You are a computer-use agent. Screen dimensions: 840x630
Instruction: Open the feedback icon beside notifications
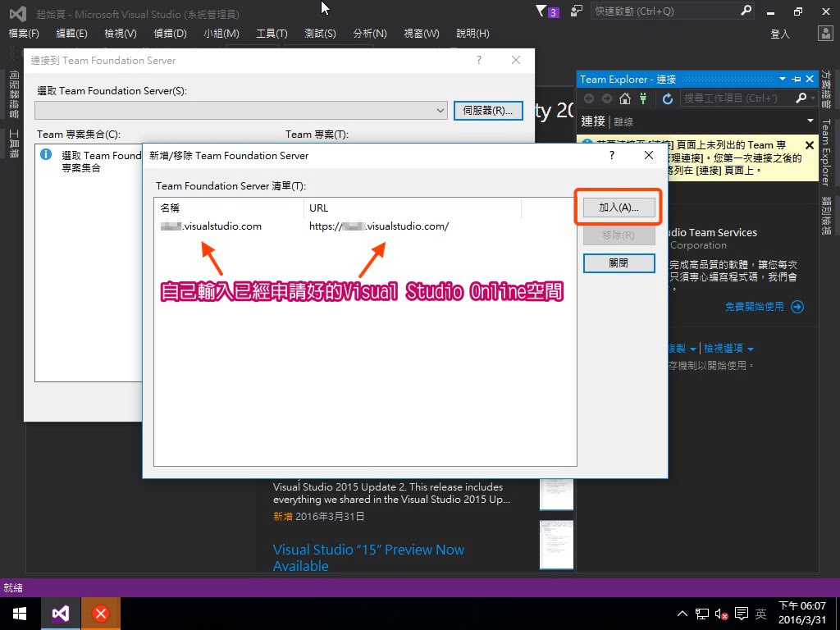click(577, 11)
